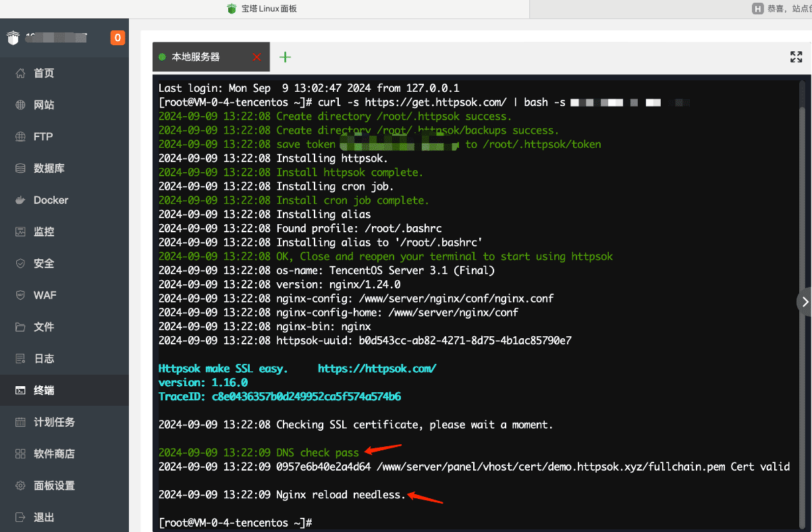Click the 'DNS check pass' line

point(259,453)
